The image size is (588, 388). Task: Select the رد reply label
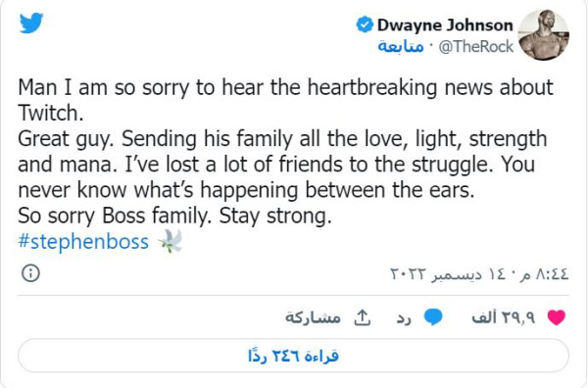point(404,318)
